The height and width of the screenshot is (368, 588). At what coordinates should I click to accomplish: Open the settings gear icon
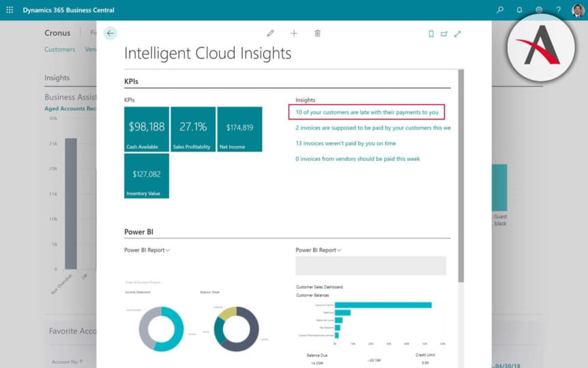(x=539, y=10)
